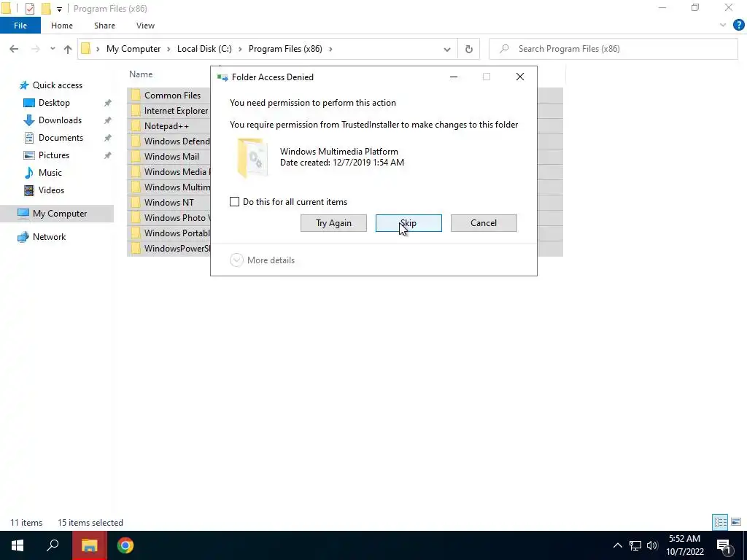Screen dimensions: 747x560
Task: Switch to details view layout icon
Action: (720, 522)
